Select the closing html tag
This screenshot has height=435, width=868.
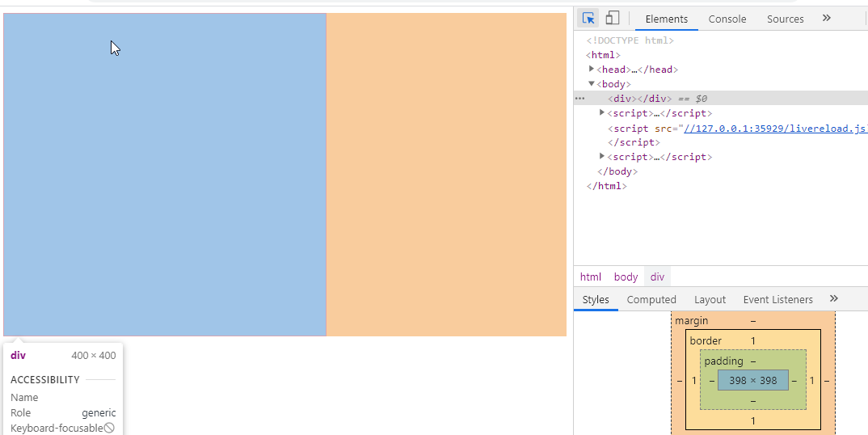tap(606, 186)
